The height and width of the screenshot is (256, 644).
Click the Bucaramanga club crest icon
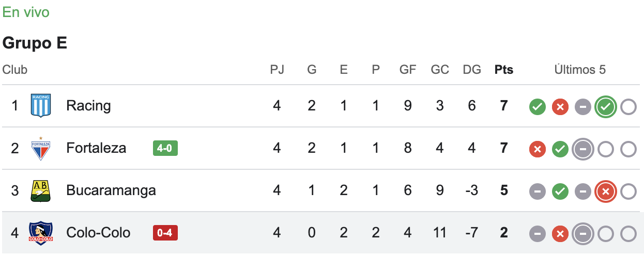40,191
